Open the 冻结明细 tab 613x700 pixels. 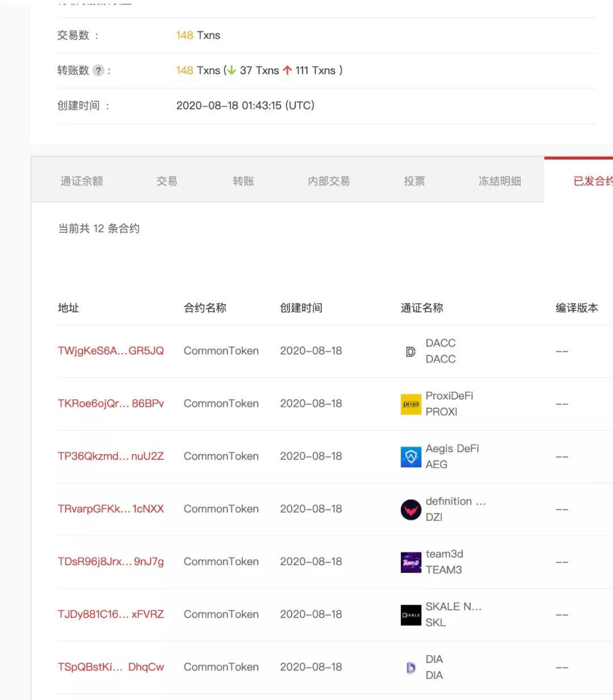tap(499, 181)
